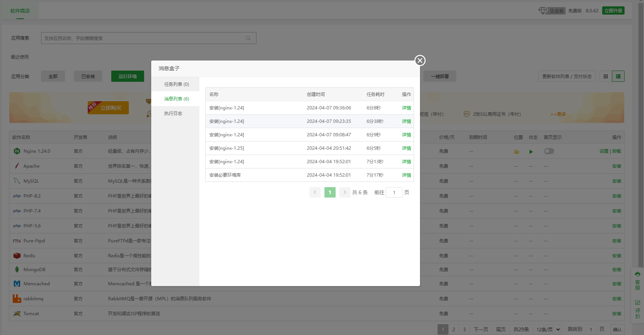
Task: Go to previous page in message list
Action: pos(315,192)
